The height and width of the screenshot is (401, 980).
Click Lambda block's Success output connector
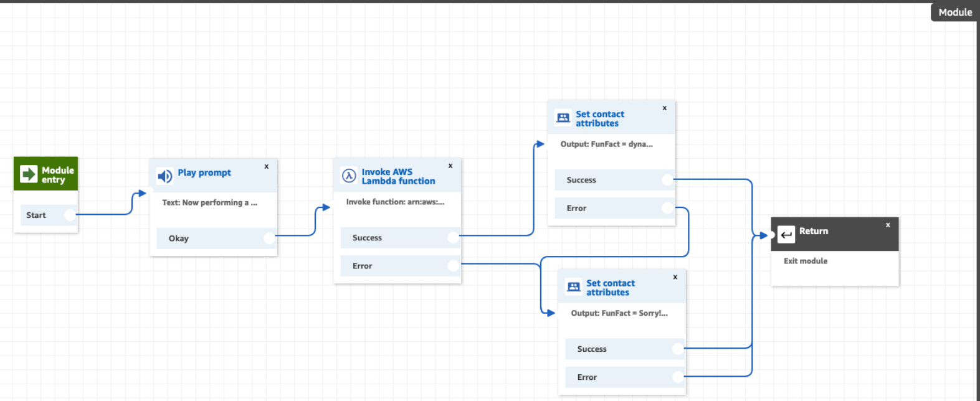point(453,237)
